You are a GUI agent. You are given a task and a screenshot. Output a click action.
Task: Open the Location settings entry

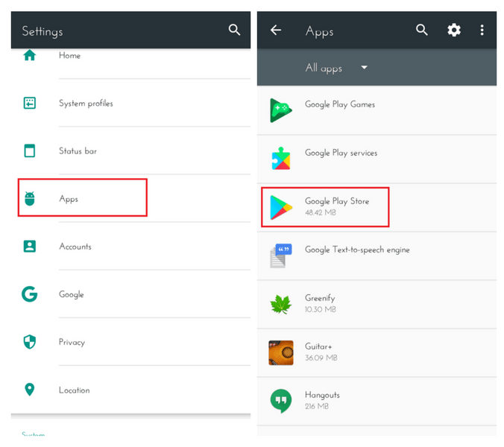pyautogui.click(x=130, y=390)
